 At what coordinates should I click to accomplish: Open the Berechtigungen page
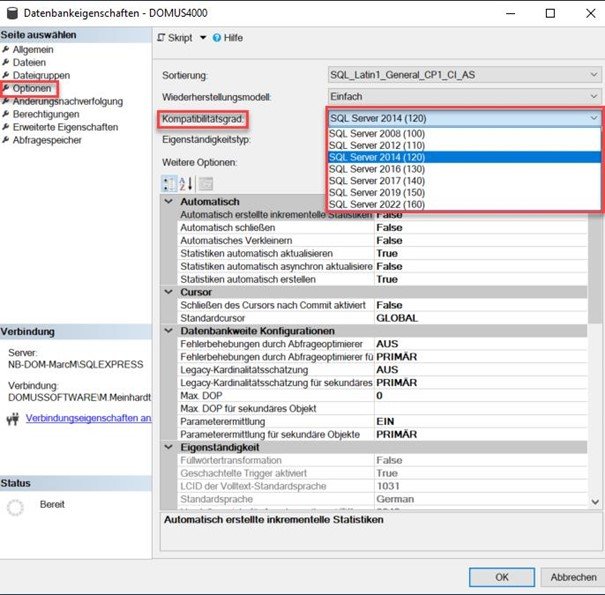point(46,114)
